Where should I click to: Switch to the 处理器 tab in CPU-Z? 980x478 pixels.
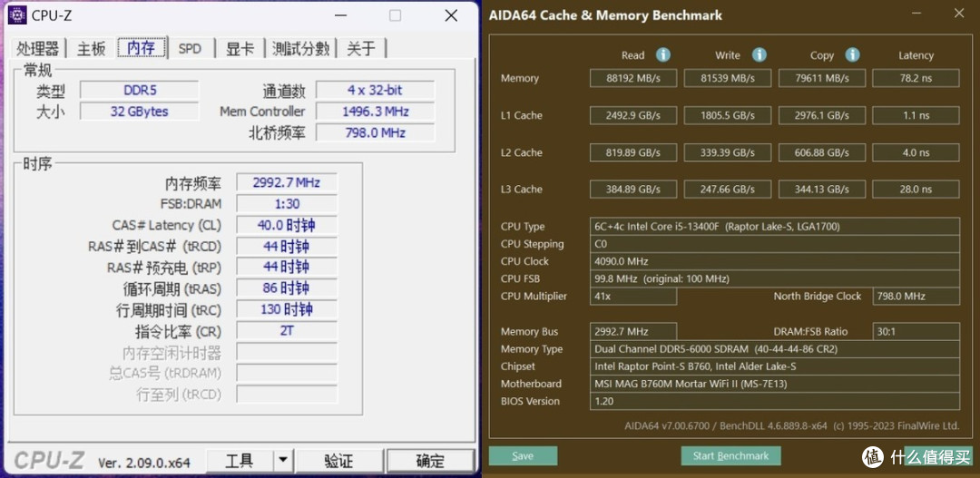coord(38,49)
